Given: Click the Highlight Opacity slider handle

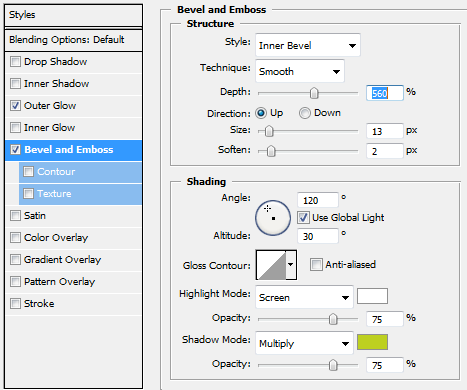Looking at the screenshot, I should [x=333, y=319].
